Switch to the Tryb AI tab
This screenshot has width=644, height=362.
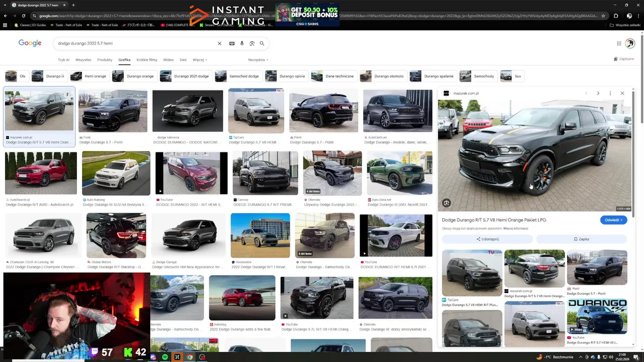63,60
